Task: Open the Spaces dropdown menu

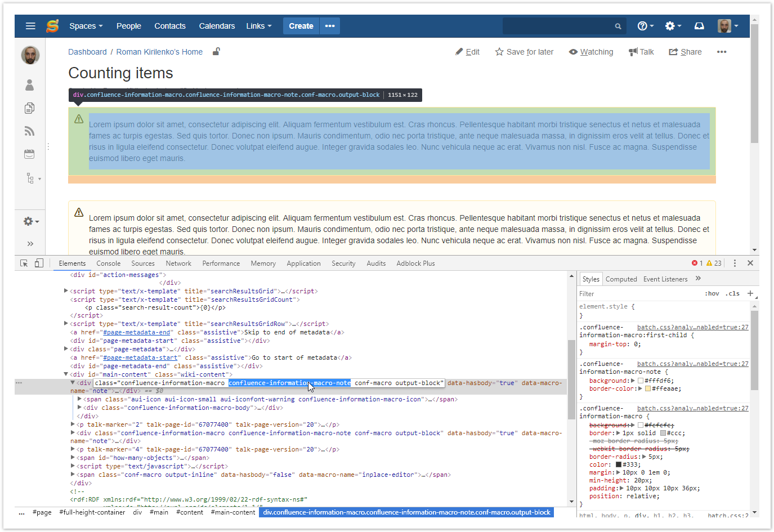Action: (x=86, y=26)
